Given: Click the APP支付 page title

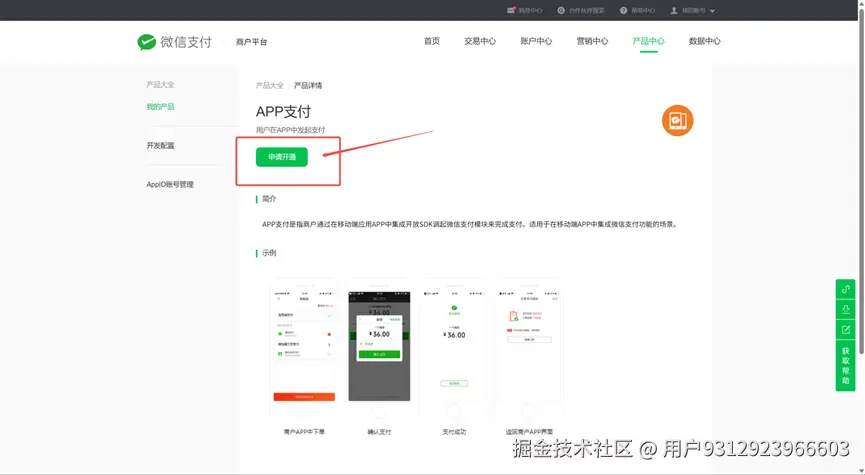Looking at the screenshot, I should pyautogui.click(x=284, y=111).
